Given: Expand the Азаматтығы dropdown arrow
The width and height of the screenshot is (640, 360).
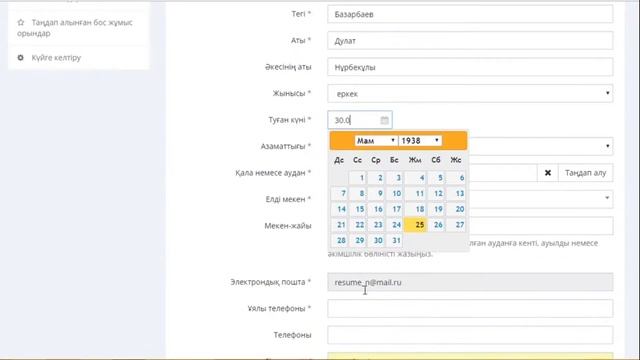Looking at the screenshot, I should click(607, 146).
